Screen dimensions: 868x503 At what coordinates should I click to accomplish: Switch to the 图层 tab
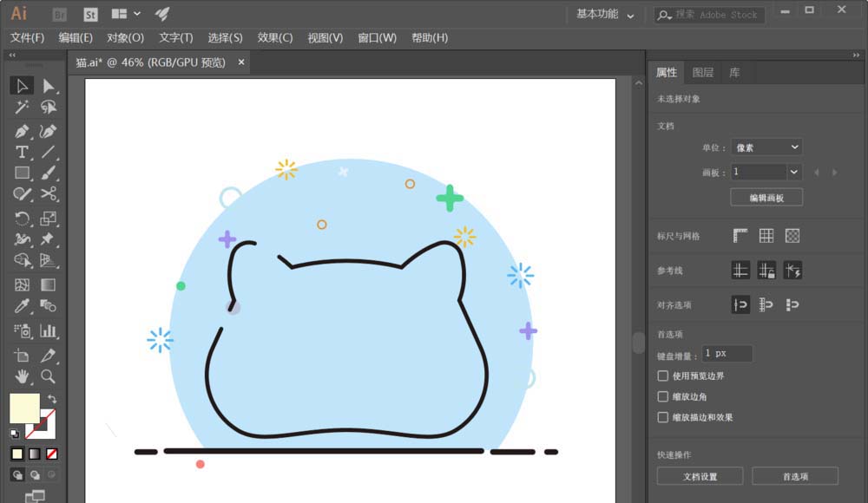tap(702, 73)
